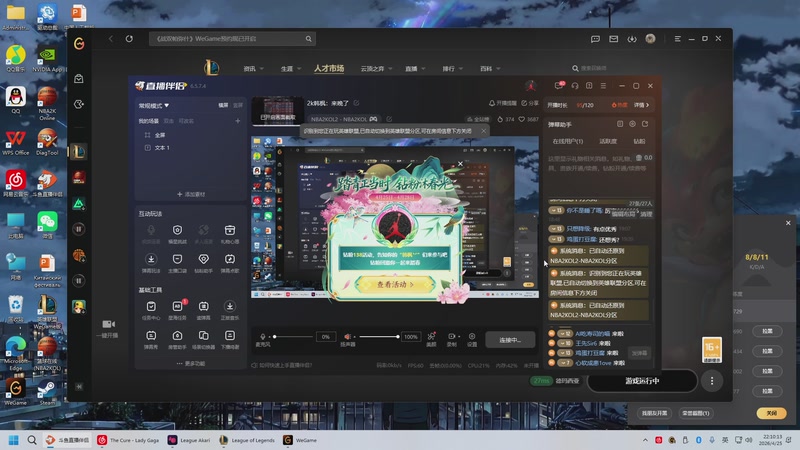
Task: Adjust the speaker volume slider
Action: click(x=379, y=337)
